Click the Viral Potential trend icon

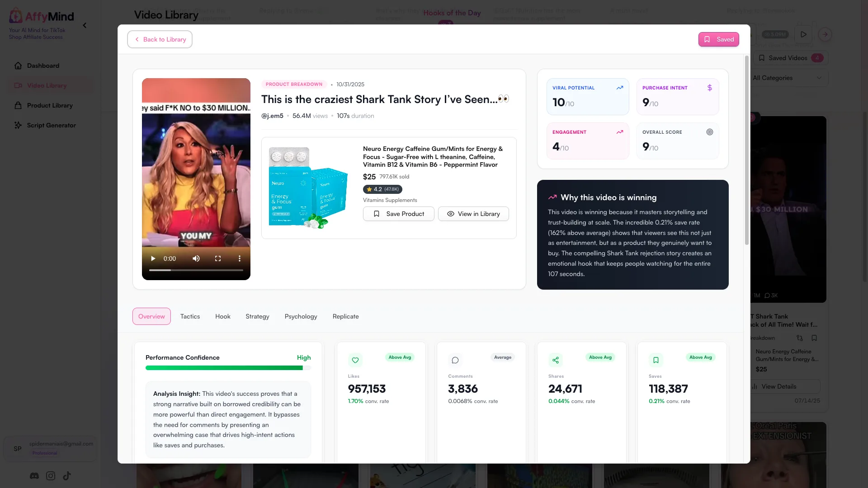click(620, 88)
